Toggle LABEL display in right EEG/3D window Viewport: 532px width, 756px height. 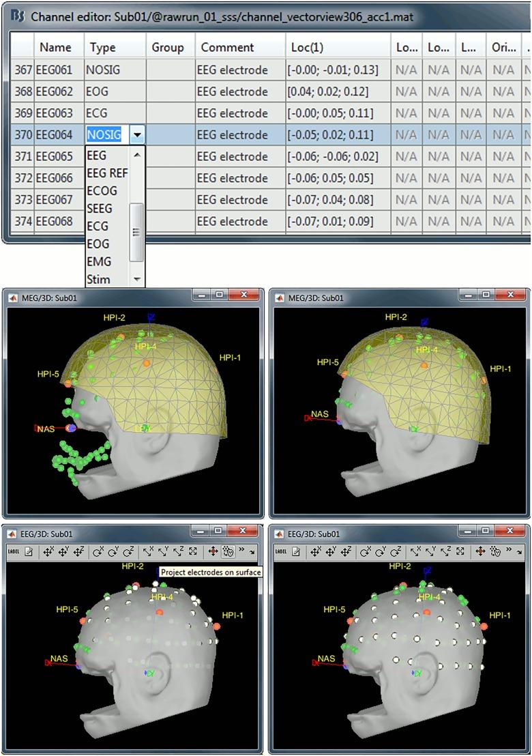[280, 551]
